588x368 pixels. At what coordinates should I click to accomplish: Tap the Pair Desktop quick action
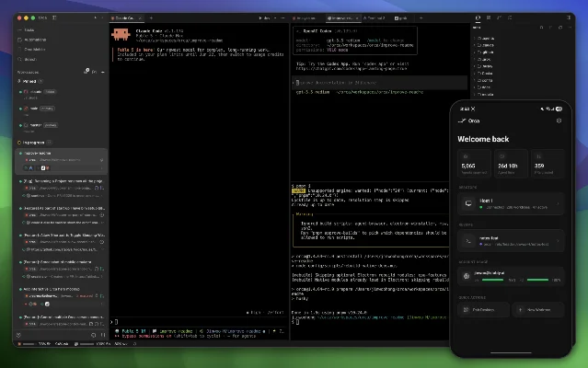point(483,310)
